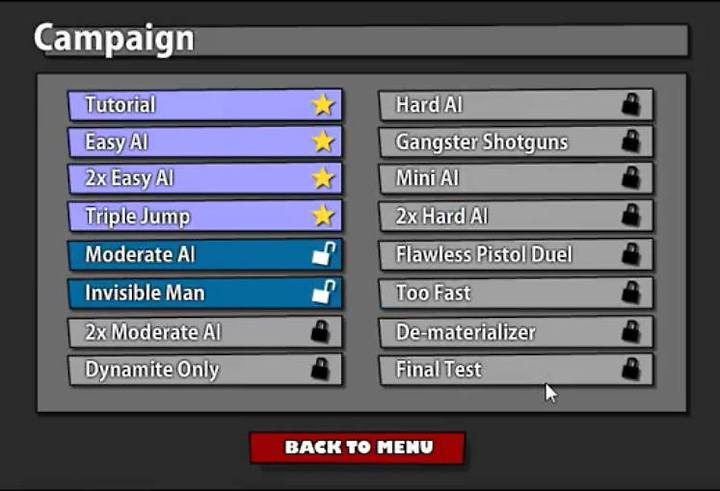720x491 pixels.
Task: Select the locked Flawless Pistol Duel entry
Action: click(516, 254)
